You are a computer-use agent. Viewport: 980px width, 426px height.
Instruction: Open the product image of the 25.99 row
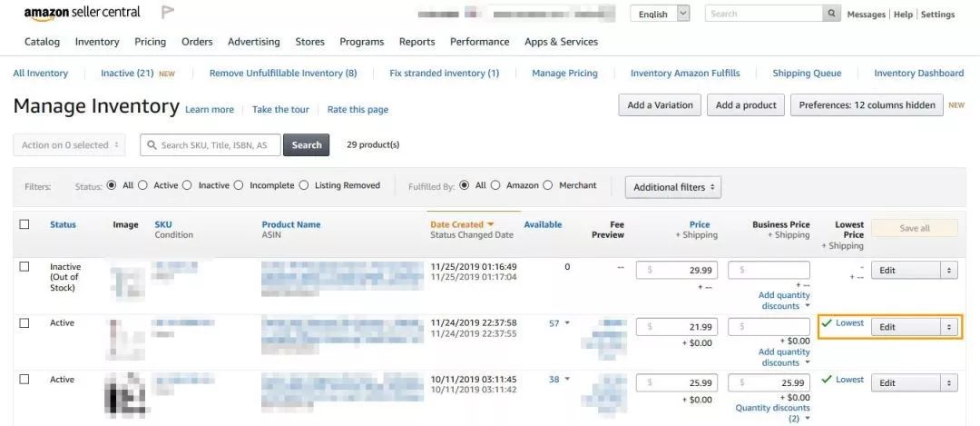[124, 395]
